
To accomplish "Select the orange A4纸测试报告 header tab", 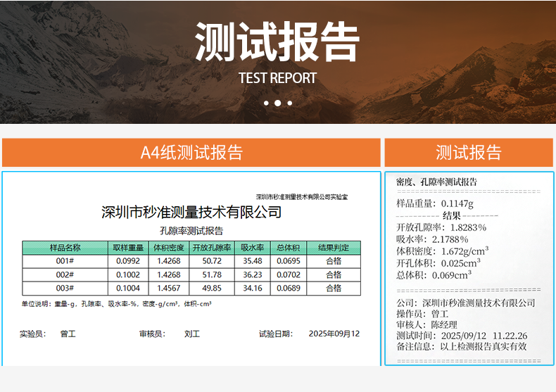I will click(191, 153).
